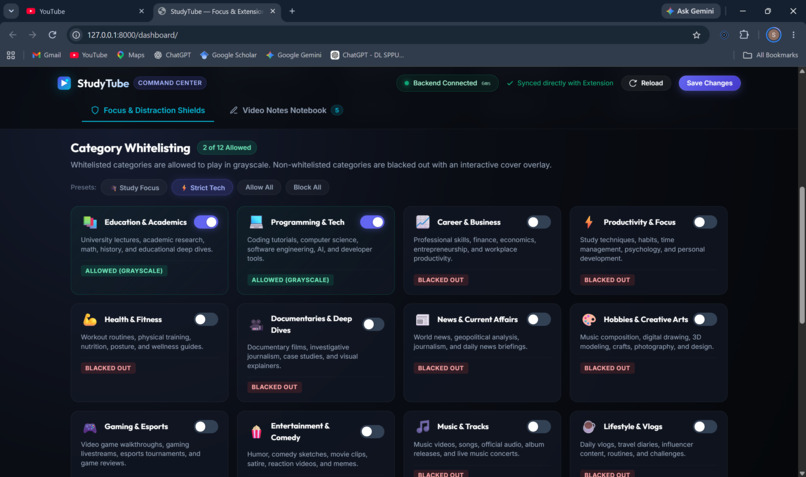Click the Hobbies & Creative Arts palette icon
806x477 pixels.
click(589, 319)
